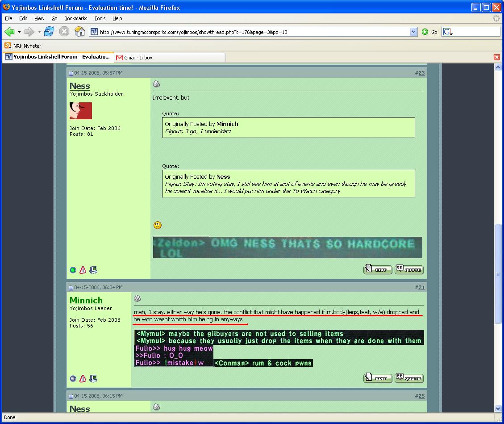Click the Reload page toolbar icon

(49, 32)
